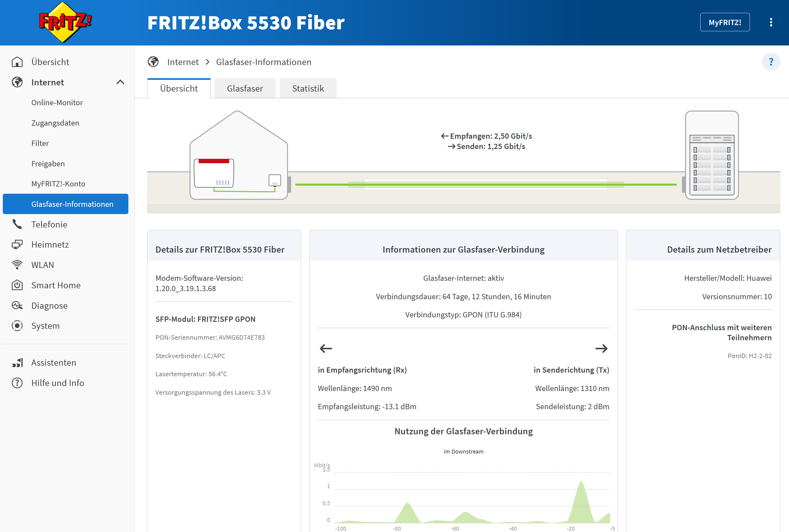Click the Heimnetz network icon
The width and height of the screenshot is (789, 532).
tap(17, 245)
